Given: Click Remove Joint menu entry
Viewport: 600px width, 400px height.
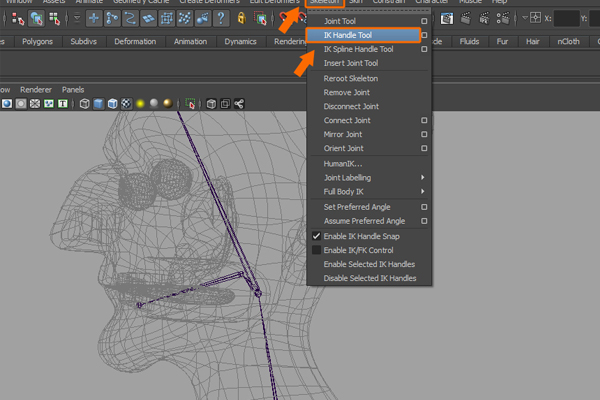Looking at the screenshot, I should tap(347, 92).
